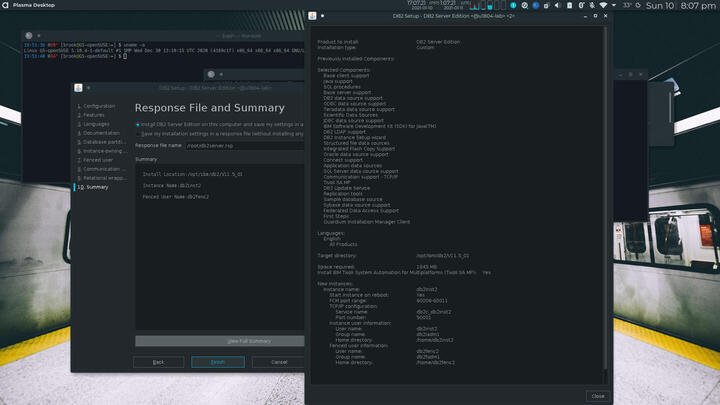720x405 pixels.
Task: Click "Guardium Installation Manager Client" in component list
Action: pyautogui.click(x=366, y=222)
